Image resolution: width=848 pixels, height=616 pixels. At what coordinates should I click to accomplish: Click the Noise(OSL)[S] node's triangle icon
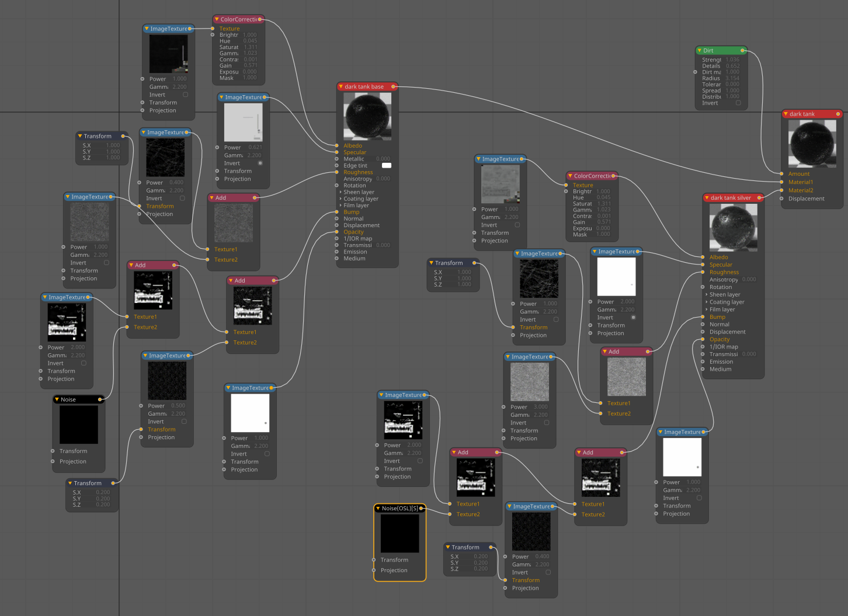378,509
